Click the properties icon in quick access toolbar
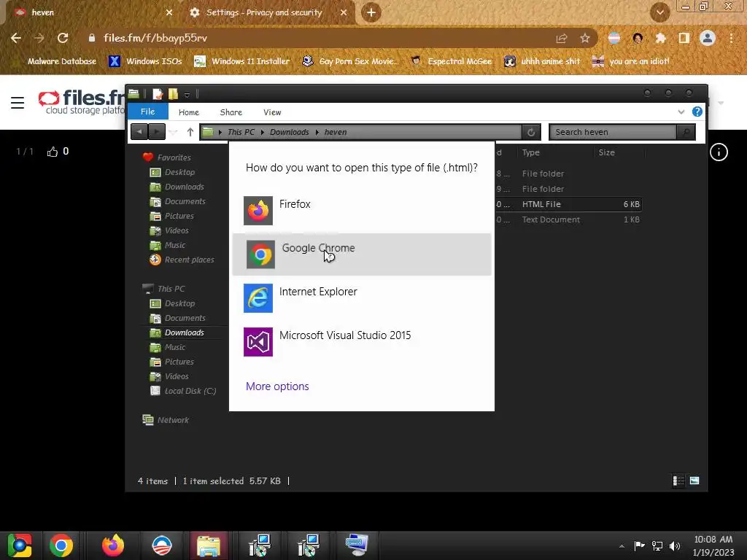This screenshot has width=747, height=560. pyautogui.click(x=158, y=94)
